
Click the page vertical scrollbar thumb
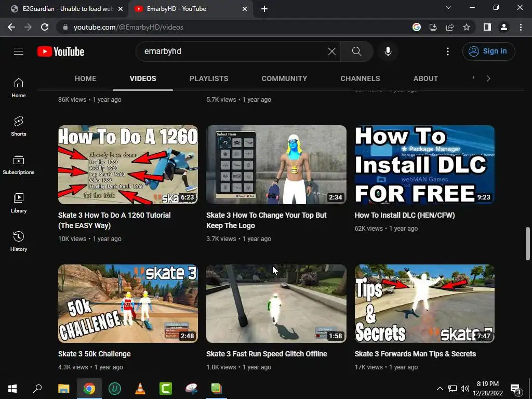(x=528, y=244)
